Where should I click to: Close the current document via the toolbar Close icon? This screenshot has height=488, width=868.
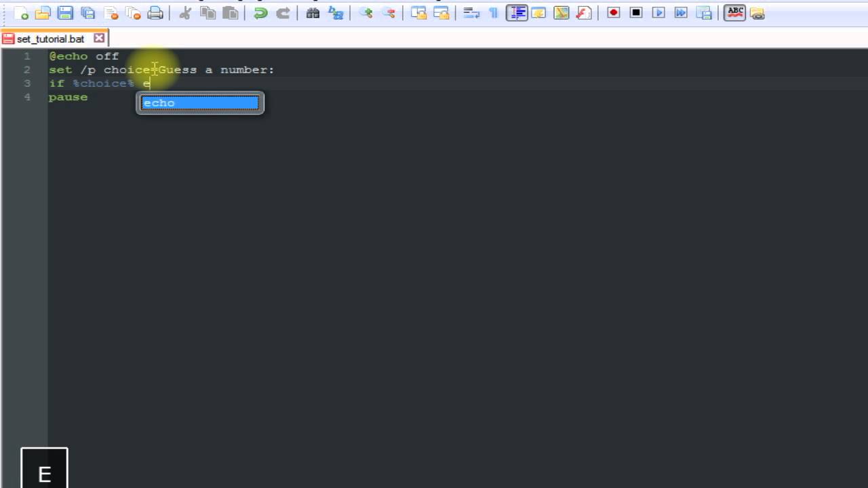[111, 13]
